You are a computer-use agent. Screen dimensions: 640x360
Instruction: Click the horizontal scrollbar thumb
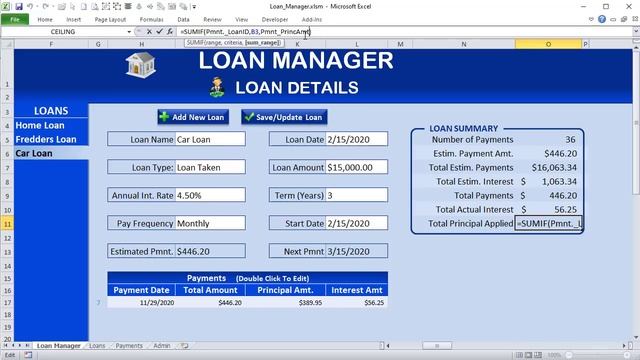pos(437,346)
